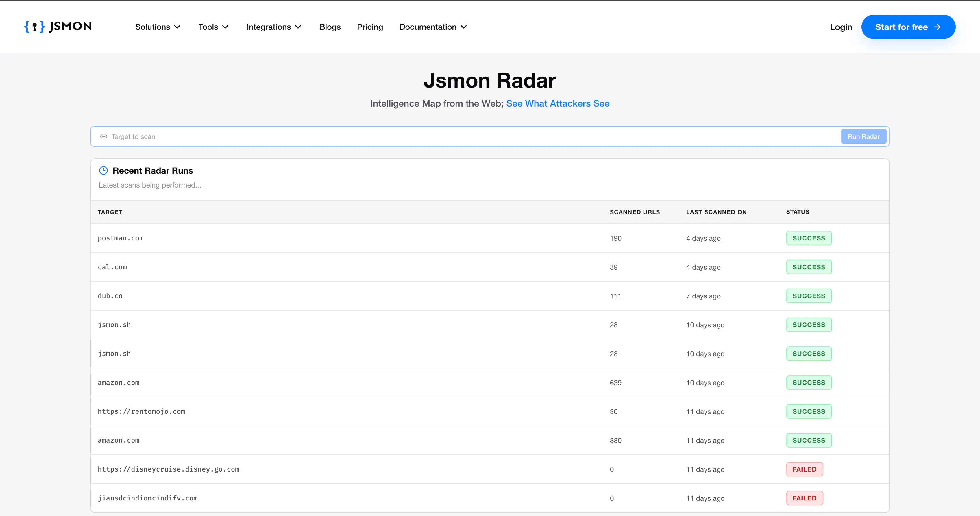Click the Login link

(841, 27)
